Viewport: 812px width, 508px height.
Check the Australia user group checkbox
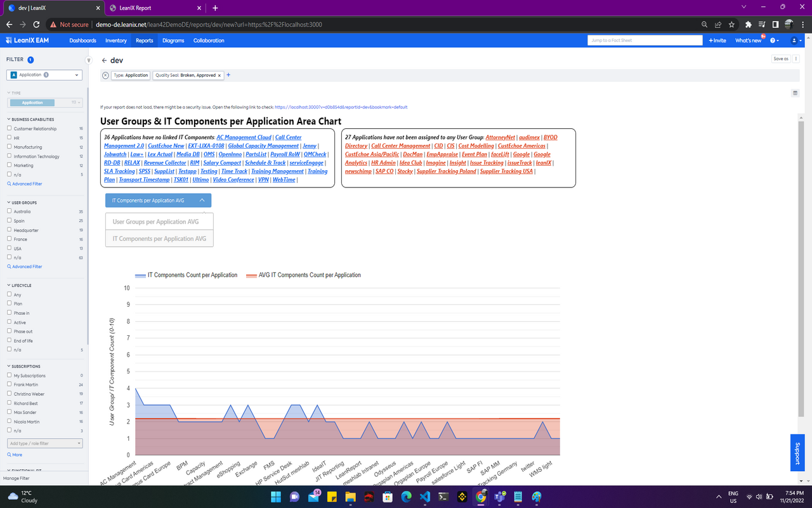coord(9,211)
